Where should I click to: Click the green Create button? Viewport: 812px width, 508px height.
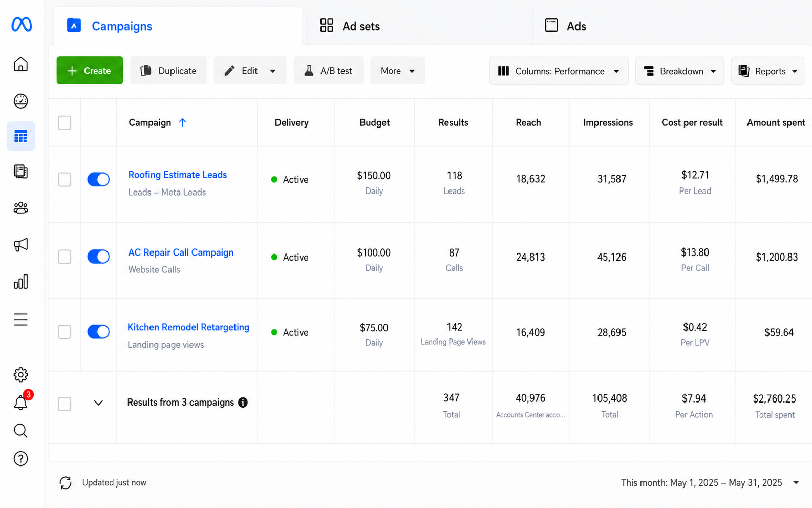pyautogui.click(x=90, y=71)
